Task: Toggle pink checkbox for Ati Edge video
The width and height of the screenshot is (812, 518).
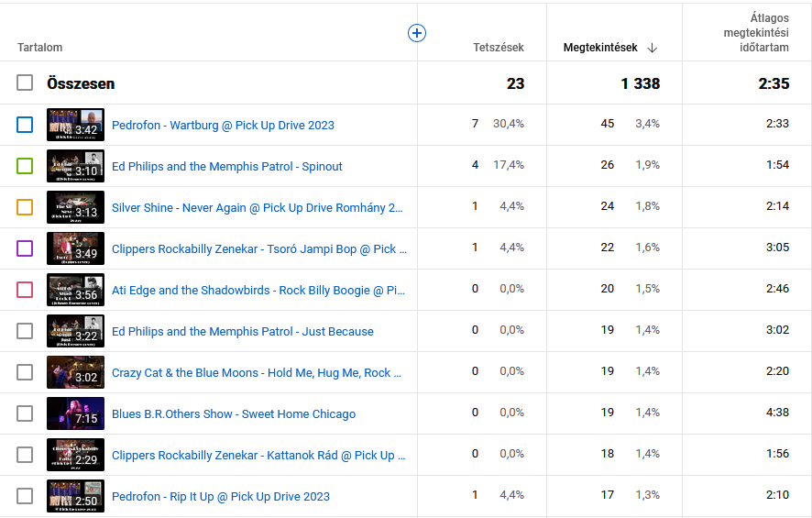Action: [25, 290]
